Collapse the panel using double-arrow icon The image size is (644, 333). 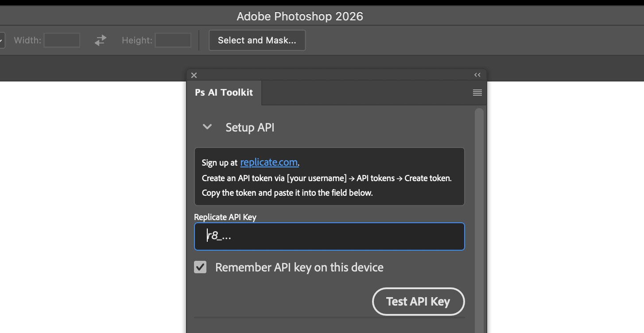(477, 75)
